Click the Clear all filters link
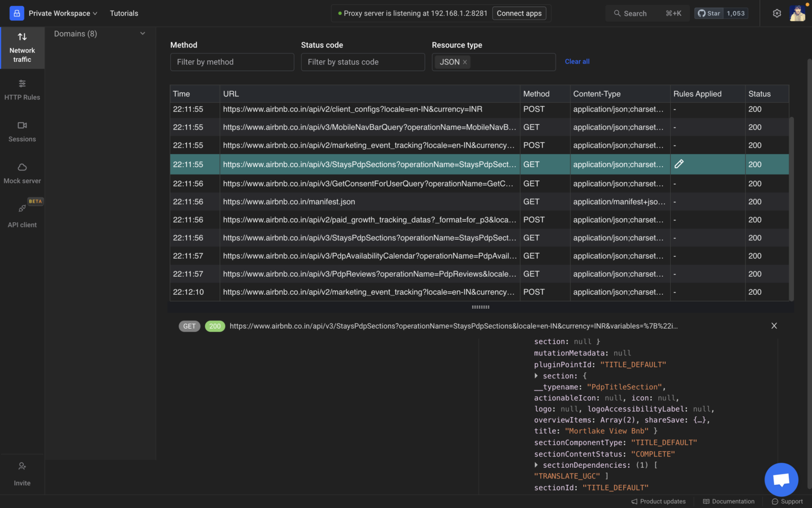This screenshot has width=812, height=508. coord(577,61)
